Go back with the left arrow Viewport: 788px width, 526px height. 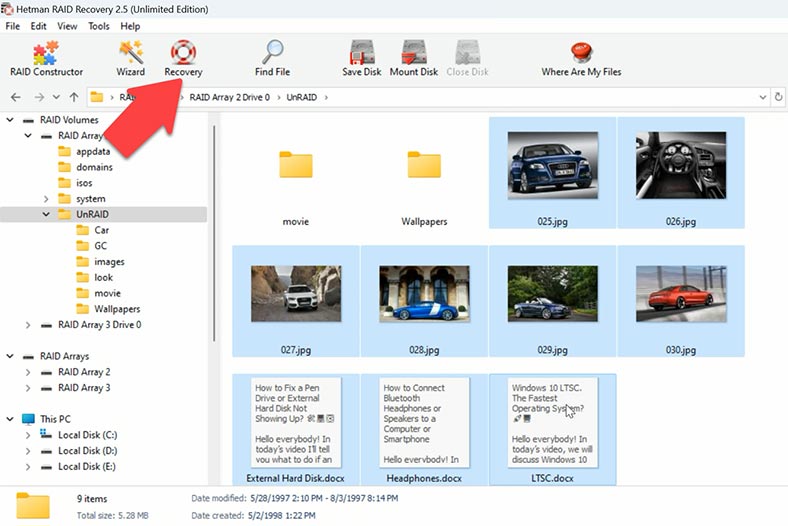point(16,97)
